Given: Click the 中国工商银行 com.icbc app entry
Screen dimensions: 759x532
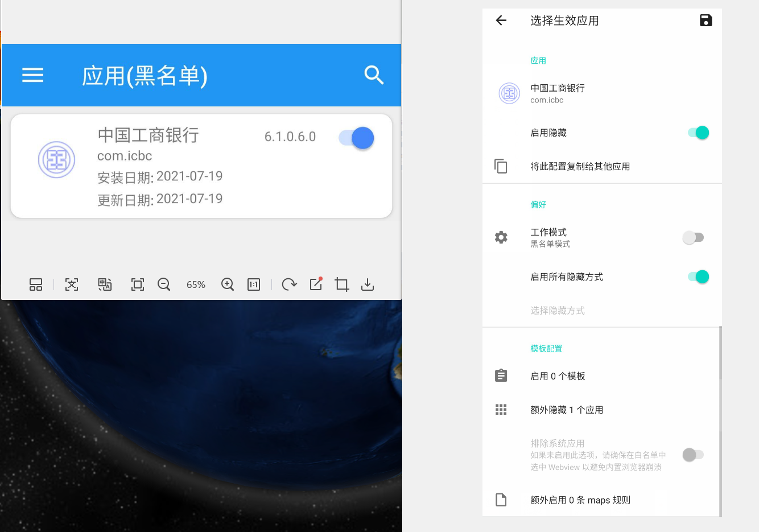Looking at the screenshot, I should [x=602, y=93].
